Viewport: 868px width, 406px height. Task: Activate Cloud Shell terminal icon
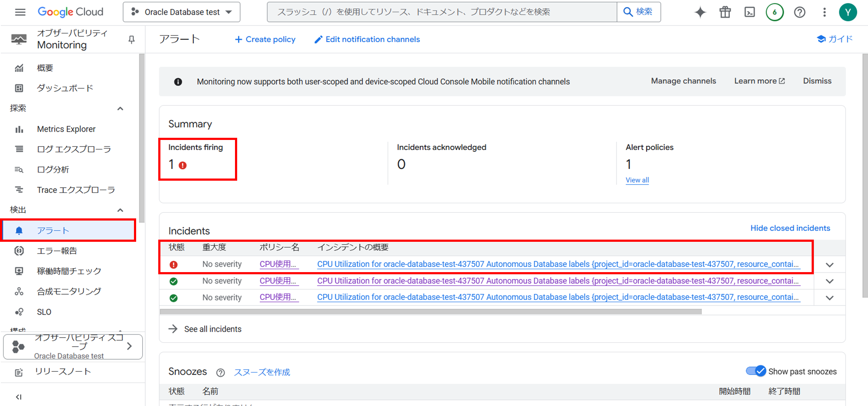750,12
